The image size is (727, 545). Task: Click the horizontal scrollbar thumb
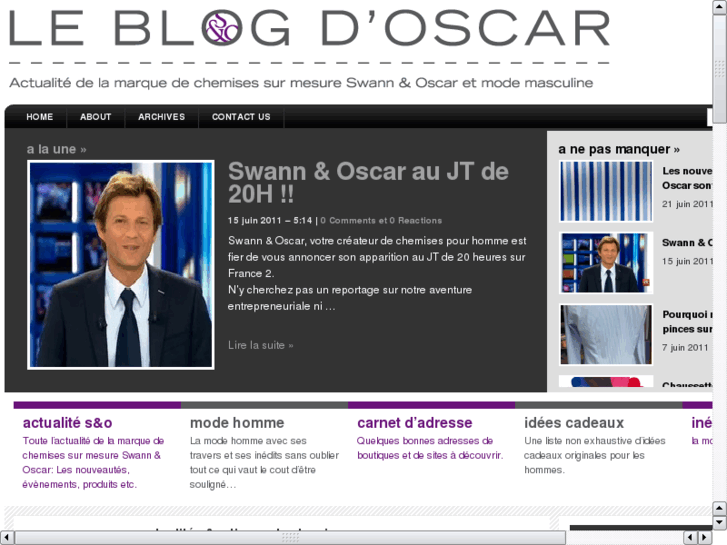290,538
